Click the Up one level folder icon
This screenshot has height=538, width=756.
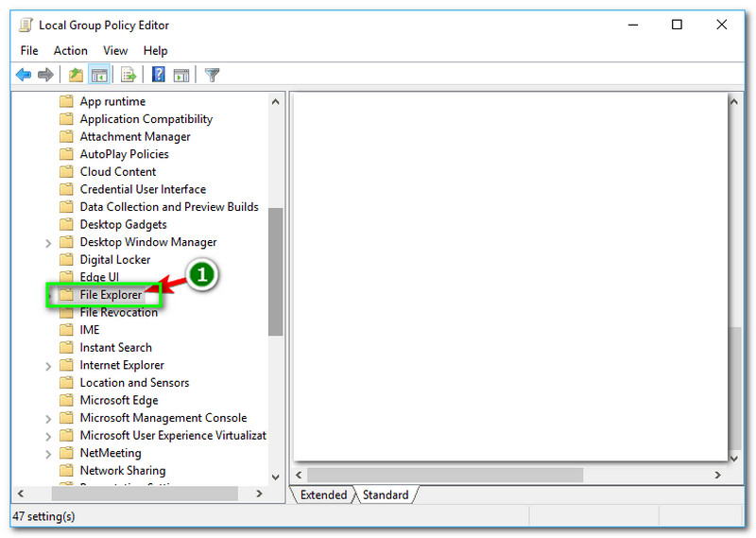click(76, 75)
